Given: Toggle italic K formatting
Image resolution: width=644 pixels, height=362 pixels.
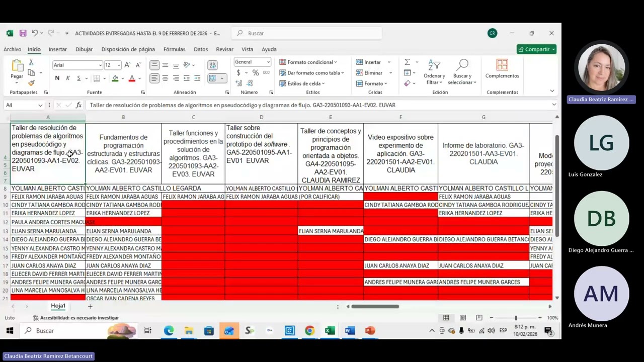Looking at the screenshot, I should point(68,78).
